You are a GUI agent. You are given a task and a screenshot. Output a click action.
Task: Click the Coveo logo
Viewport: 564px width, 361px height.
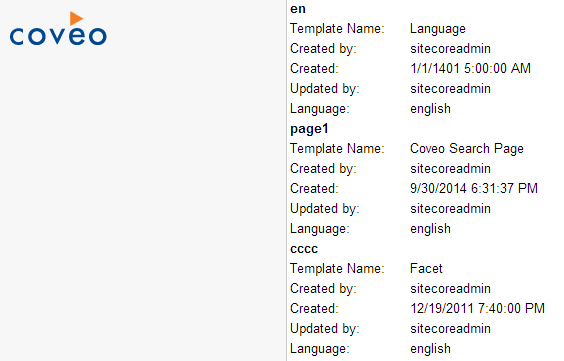[58, 28]
